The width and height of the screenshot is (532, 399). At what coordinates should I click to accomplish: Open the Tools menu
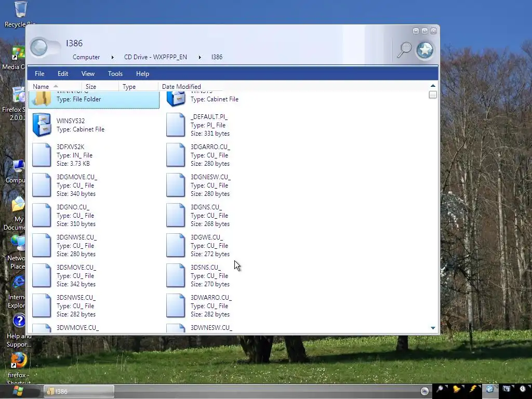tap(115, 74)
